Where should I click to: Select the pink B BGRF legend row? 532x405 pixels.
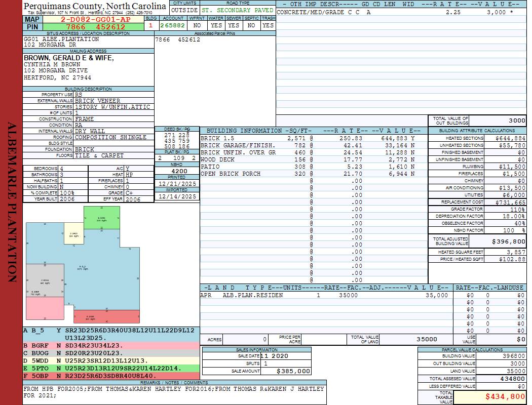coord(109,345)
